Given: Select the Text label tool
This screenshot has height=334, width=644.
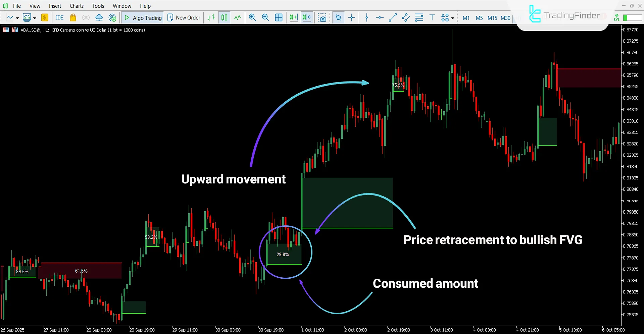Looking at the screenshot, I should [432, 18].
